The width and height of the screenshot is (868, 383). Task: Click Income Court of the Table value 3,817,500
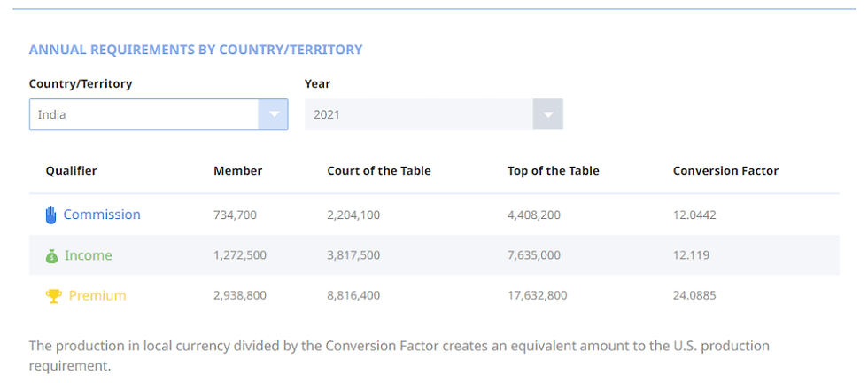353,255
